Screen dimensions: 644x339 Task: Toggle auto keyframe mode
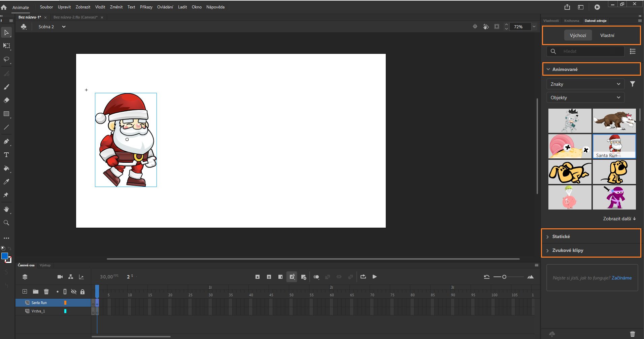click(292, 277)
